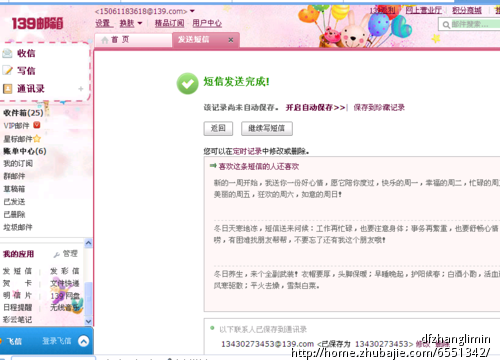Click the green success checkmark icon
The image size is (500, 360).
187,83
